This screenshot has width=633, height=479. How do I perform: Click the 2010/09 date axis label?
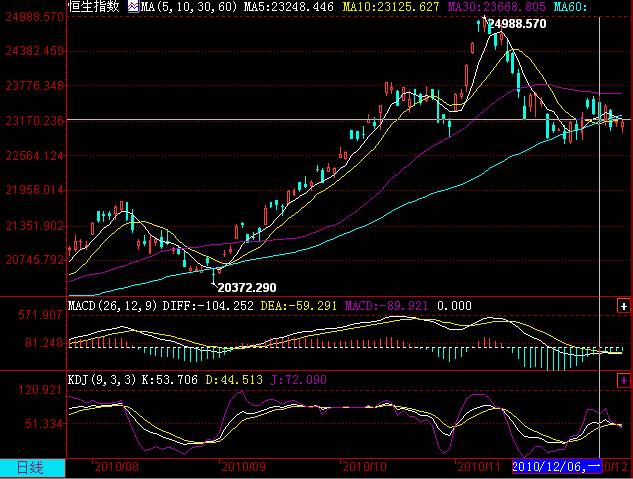(243, 467)
